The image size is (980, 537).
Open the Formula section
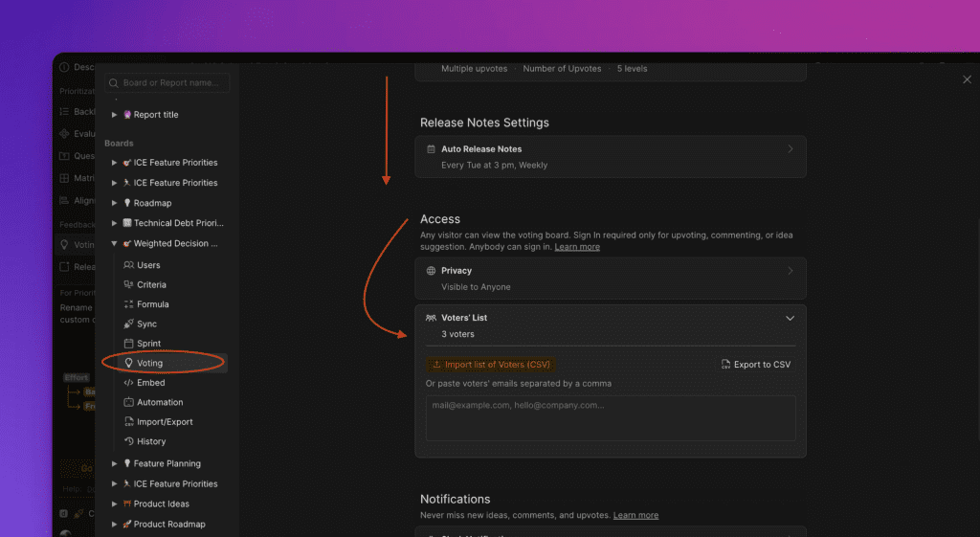click(x=152, y=304)
